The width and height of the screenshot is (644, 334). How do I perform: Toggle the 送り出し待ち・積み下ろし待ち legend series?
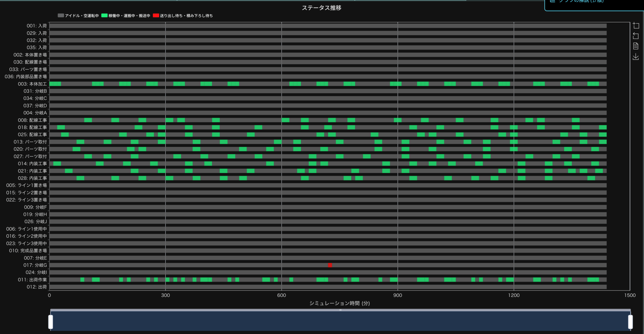click(186, 16)
